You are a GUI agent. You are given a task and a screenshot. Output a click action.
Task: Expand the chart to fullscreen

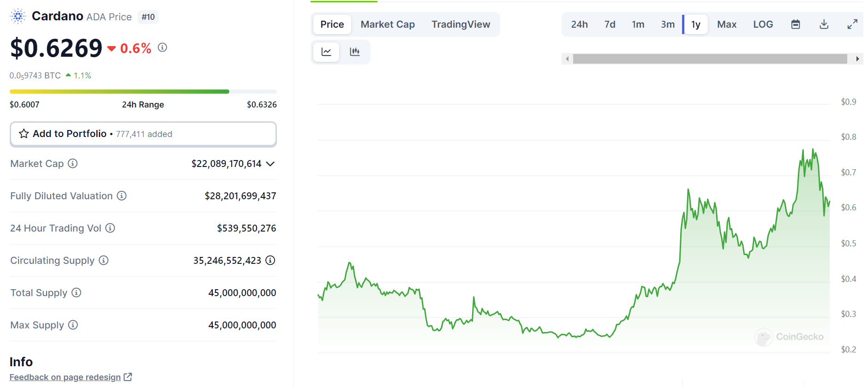click(x=852, y=24)
